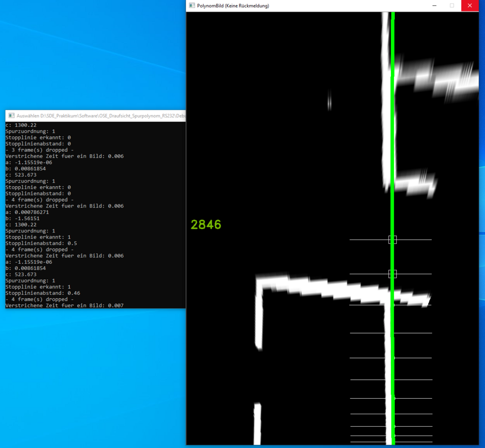
Task: Click the '- 3 frame(s) dropped -' line
Action: [39, 150]
